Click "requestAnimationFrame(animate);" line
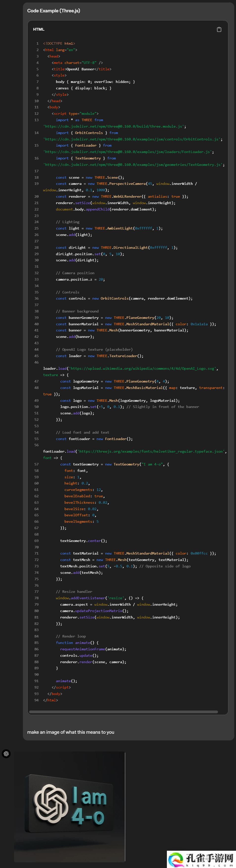Image resolution: width=236 pixels, height=868 pixels. [93, 649]
